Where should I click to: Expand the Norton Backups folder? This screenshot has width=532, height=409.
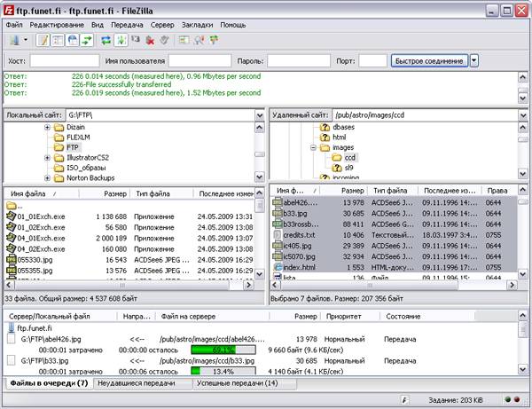pyautogui.click(x=47, y=178)
